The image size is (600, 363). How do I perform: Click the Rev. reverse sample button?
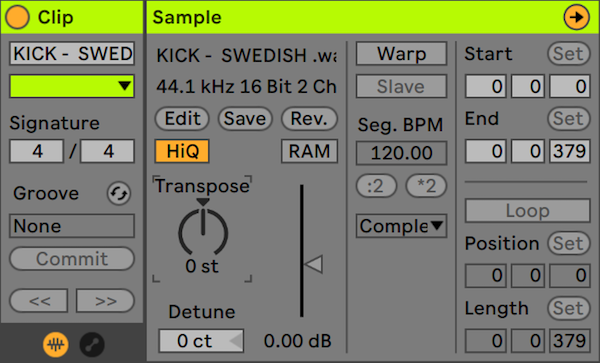tap(309, 119)
